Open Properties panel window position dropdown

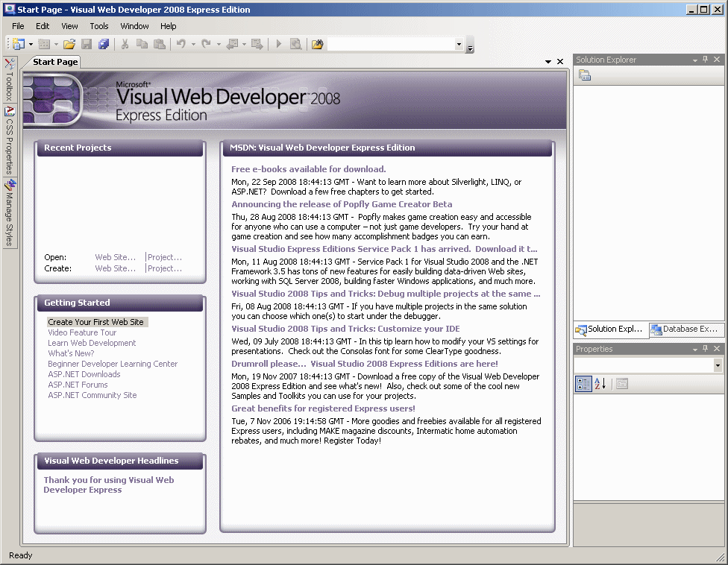695,349
